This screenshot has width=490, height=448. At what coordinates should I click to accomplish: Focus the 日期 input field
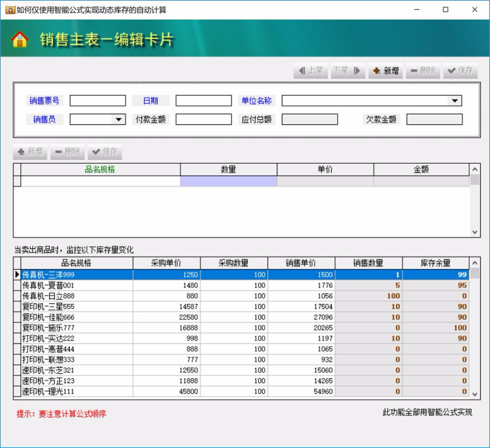pos(204,101)
